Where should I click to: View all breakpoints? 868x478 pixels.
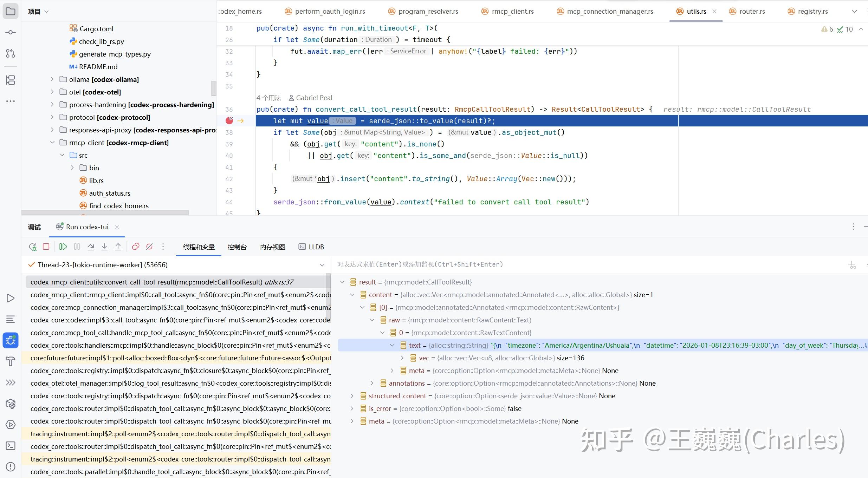coord(136,247)
